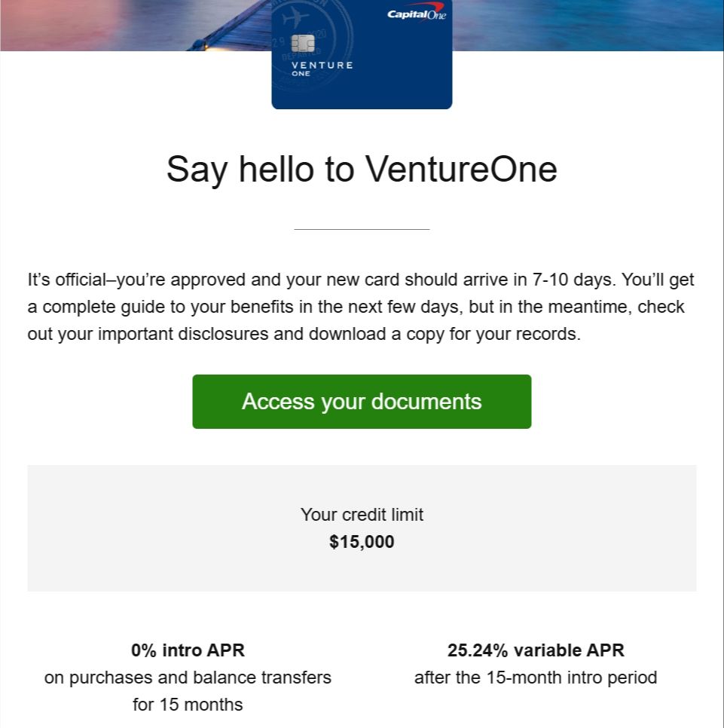The width and height of the screenshot is (724, 728).
Task: Click the "for 15 months" text
Action: coord(188,705)
